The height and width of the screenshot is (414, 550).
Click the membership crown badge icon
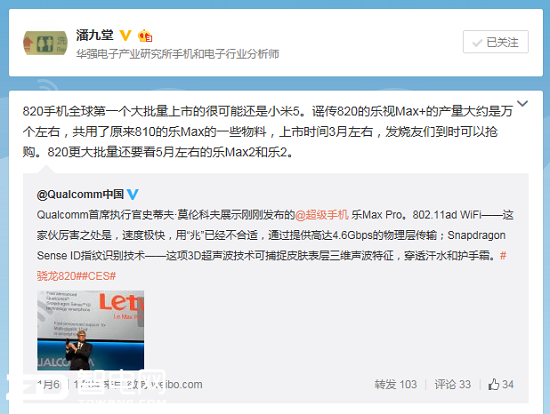tap(145, 35)
